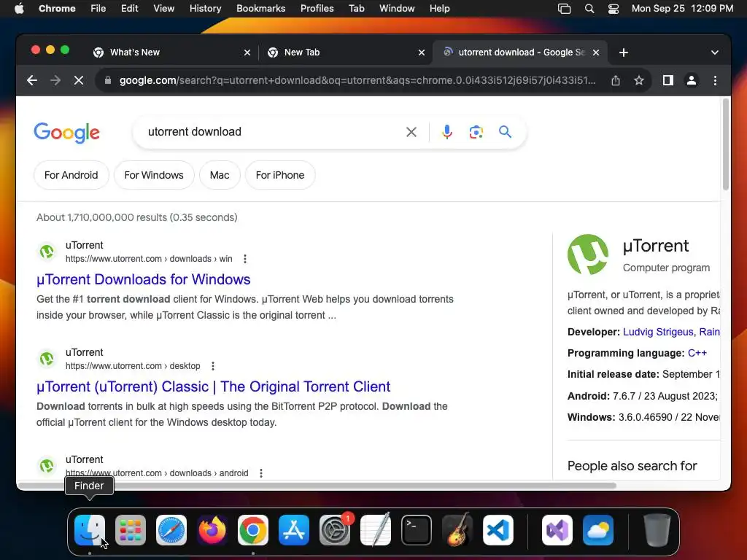Start voice search with microphone
Viewport: 747px width, 560px height.
[446, 132]
